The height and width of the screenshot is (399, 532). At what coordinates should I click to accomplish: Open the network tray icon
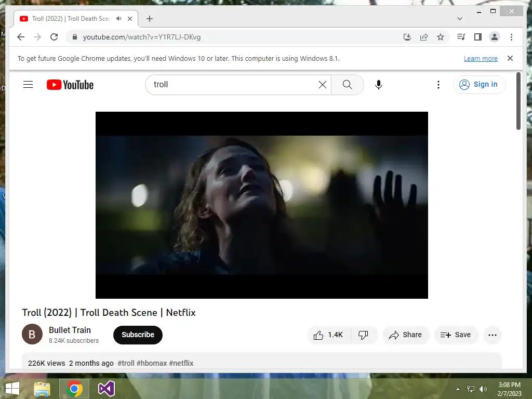point(470,389)
